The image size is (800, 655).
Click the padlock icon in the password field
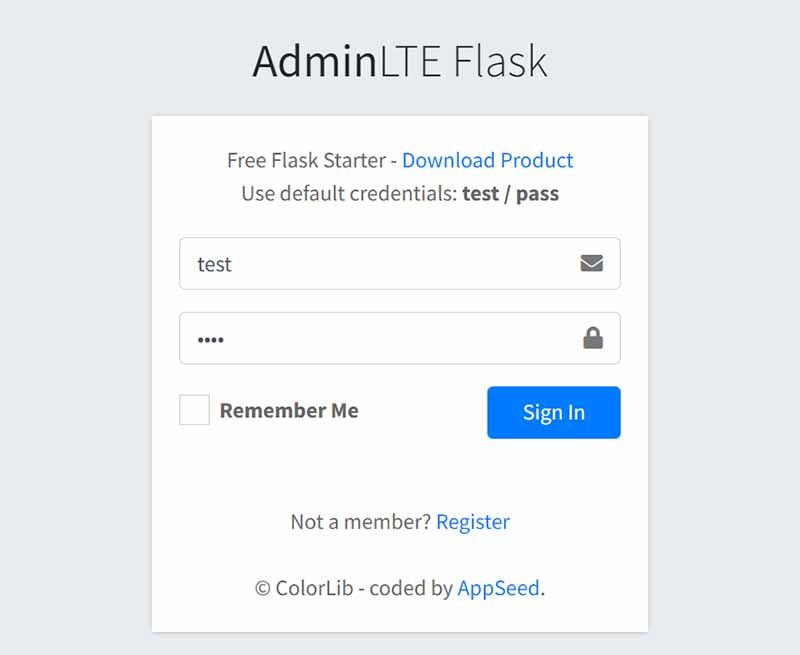pos(592,337)
